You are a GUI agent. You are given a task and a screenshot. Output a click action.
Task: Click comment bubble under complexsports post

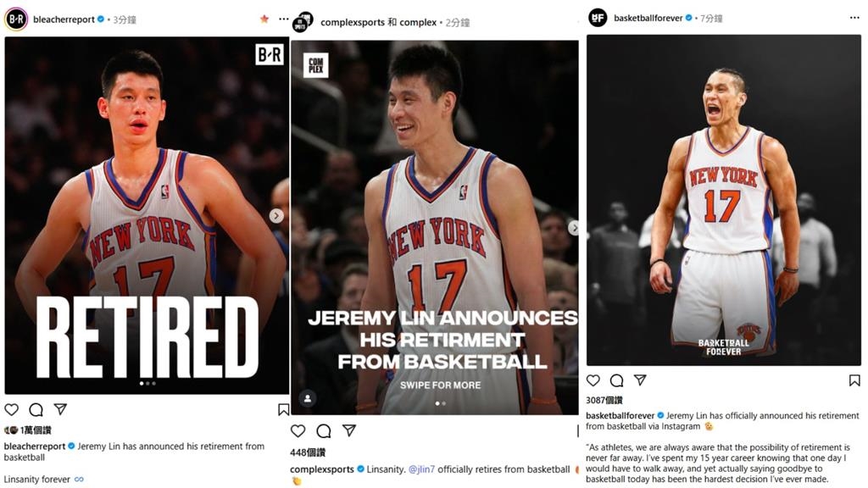(x=323, y=431)
